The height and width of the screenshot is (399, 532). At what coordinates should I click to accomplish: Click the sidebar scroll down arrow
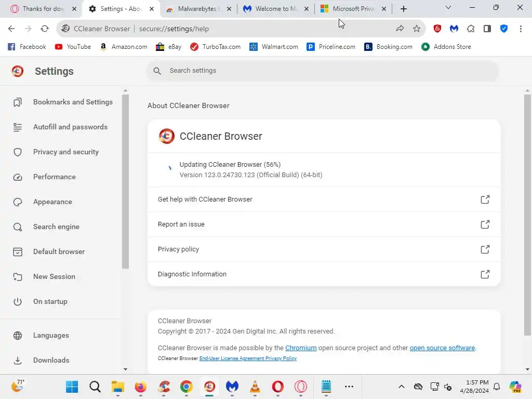click(126, 369)
